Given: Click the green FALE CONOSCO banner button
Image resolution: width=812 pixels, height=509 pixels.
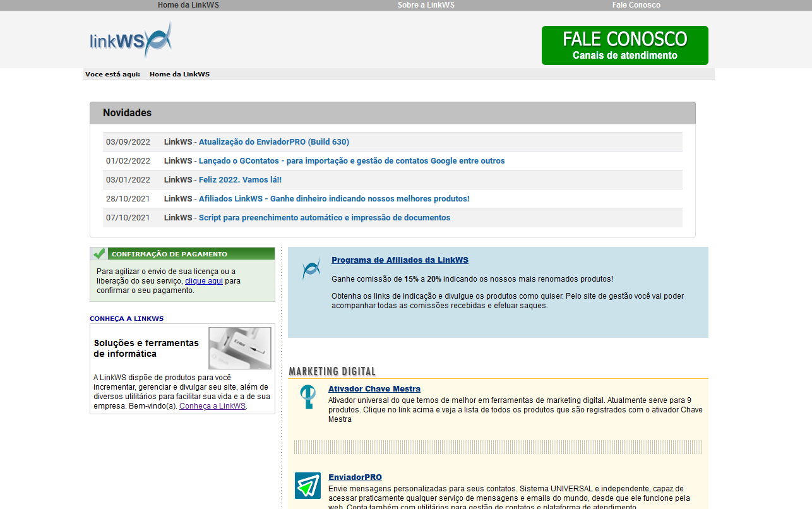Looking at the screenshot, I should pos(625,45).
